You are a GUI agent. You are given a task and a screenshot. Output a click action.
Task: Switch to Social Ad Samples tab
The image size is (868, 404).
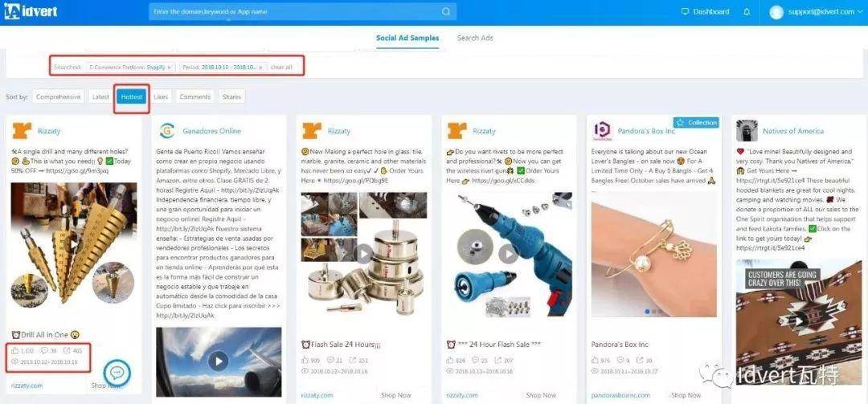(x=407, y=39)
